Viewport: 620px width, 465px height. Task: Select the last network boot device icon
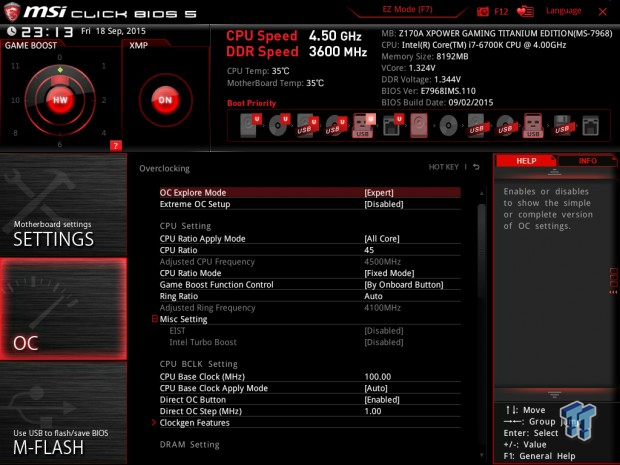click(x=590, y=126)
